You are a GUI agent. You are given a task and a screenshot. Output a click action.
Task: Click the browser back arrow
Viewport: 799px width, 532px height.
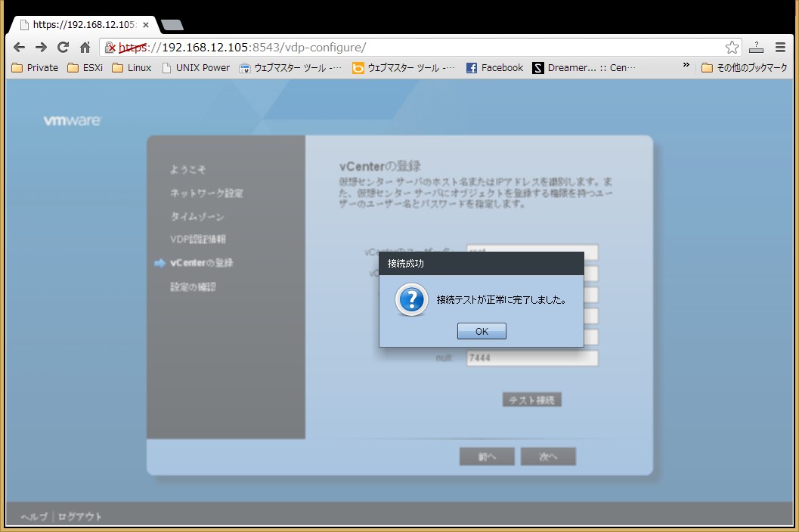[19, 48]
